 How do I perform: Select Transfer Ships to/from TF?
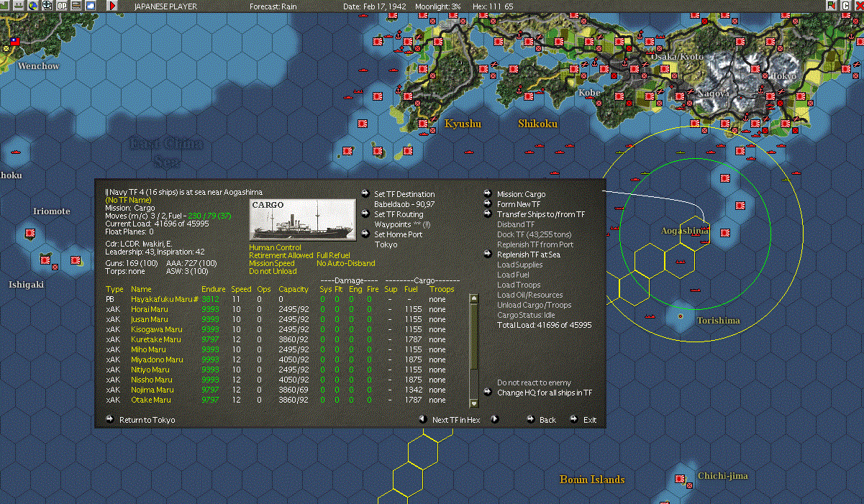(x=541, y=214)
